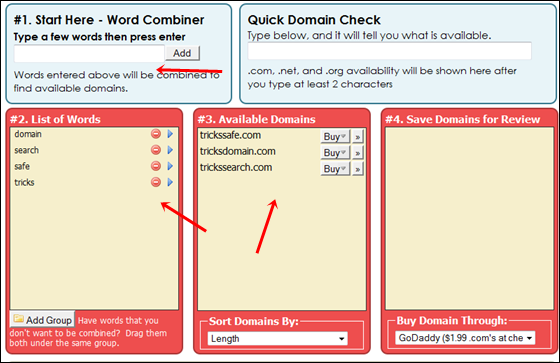560x363 pixels.
Task: Expand the Sort Domains By Length dropdown
Action: 277,338
